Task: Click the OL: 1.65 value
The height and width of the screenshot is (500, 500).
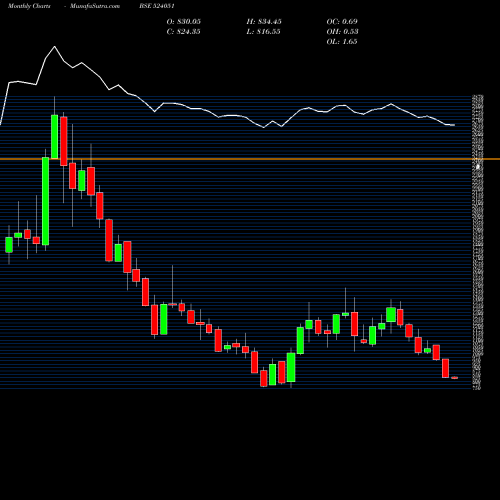Action: tap(342, 42)
